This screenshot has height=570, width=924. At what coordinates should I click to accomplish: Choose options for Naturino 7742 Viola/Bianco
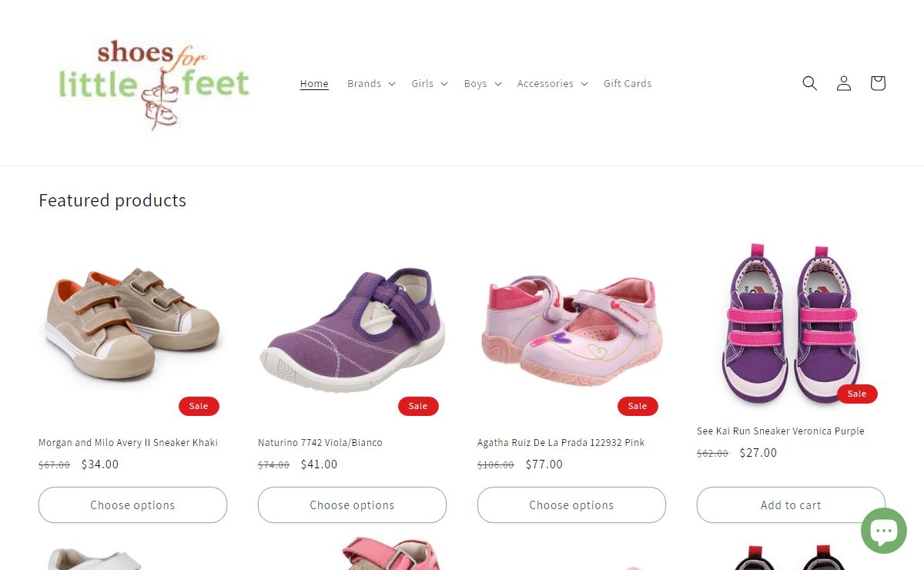pos(352,505)
